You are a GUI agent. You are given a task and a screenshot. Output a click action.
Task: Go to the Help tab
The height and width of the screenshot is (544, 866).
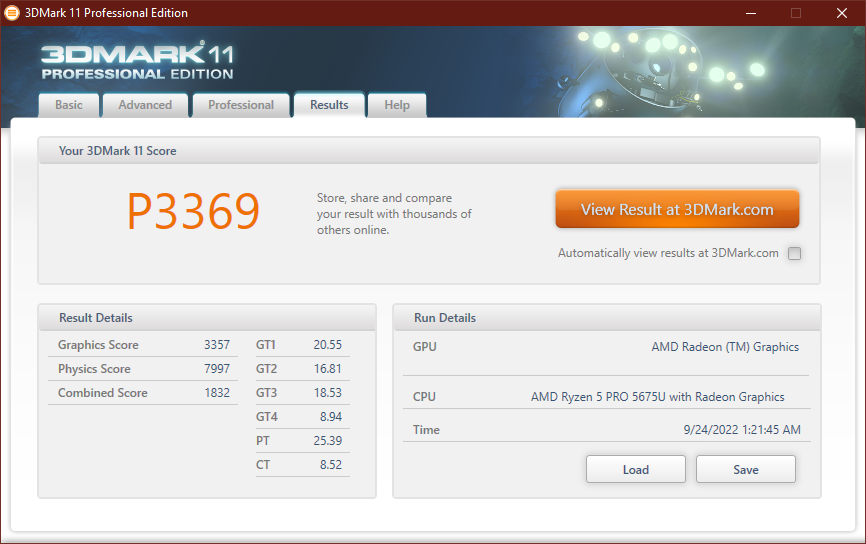click(x=397, y=105)
